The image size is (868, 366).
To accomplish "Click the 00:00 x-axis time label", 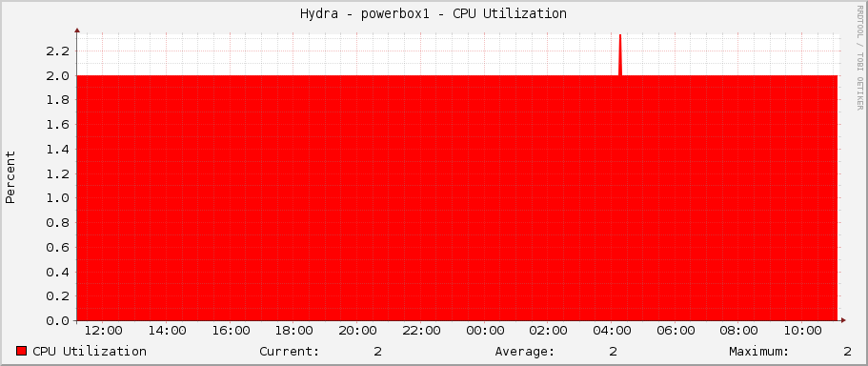I will 485,331.
